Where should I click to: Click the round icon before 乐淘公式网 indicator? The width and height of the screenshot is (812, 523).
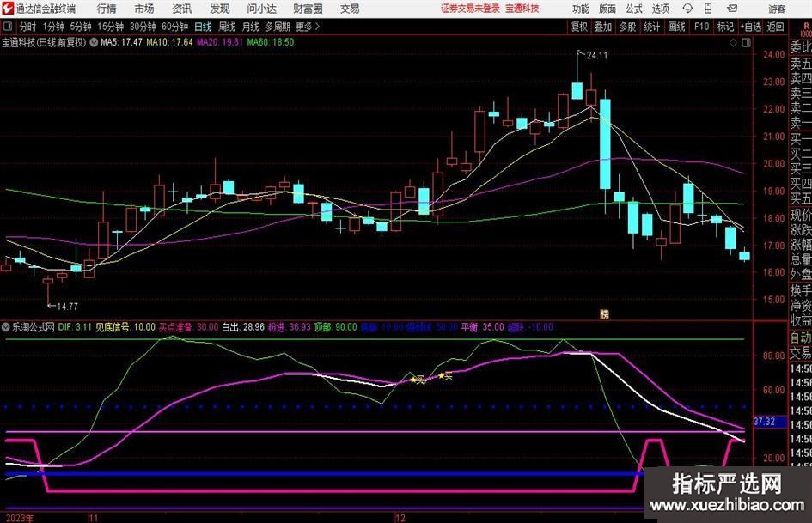[x=7, y=327]
